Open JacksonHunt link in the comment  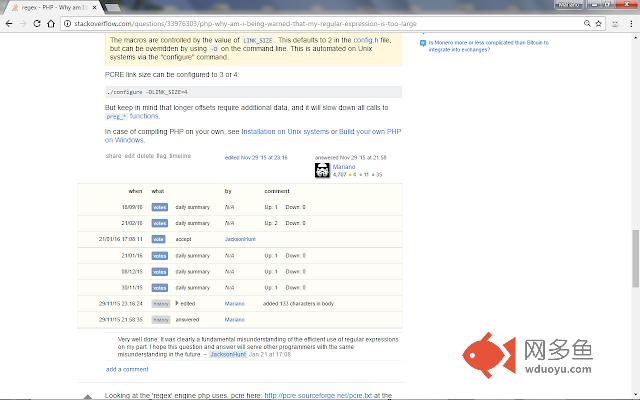click(228, 354)
